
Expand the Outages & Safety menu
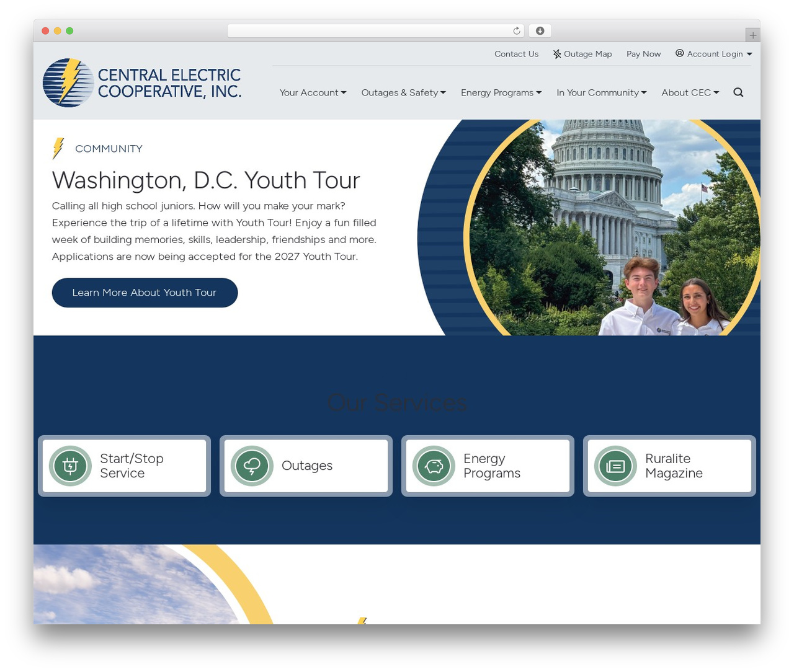[x=403, y=92]
